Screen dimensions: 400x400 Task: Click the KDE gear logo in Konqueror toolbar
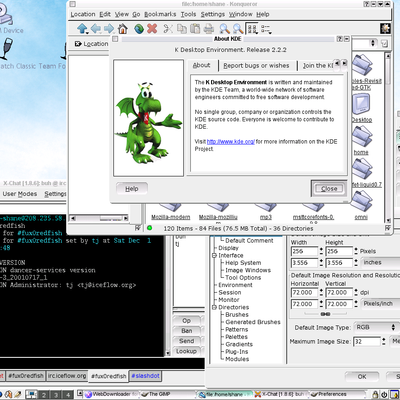coord(385,29)
